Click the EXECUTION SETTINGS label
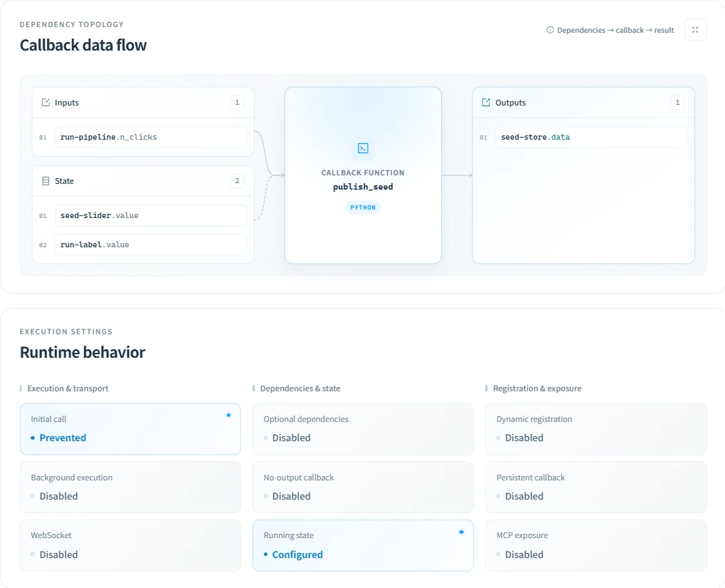725x588 pixels. pyautogui.click(x=66, y=332)
